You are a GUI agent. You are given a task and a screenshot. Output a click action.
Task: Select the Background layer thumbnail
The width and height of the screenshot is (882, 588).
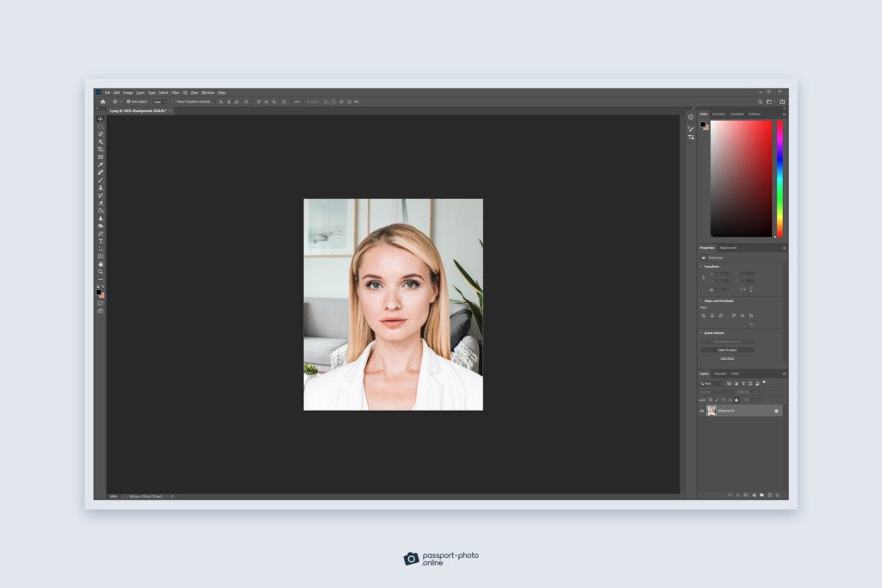(x=711, y=411)
